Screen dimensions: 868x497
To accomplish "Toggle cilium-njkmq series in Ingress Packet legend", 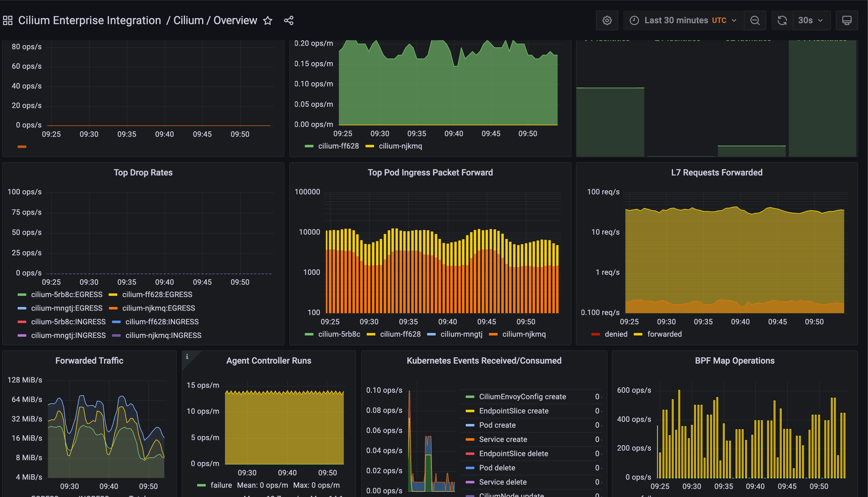I will 524,334.
